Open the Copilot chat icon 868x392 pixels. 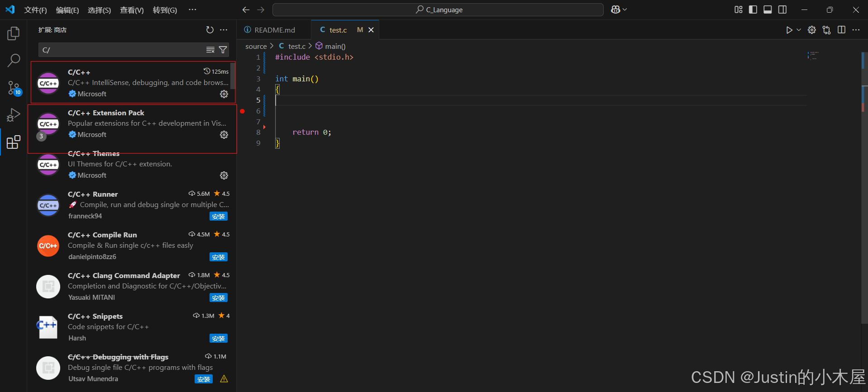[x=615, y=9]
